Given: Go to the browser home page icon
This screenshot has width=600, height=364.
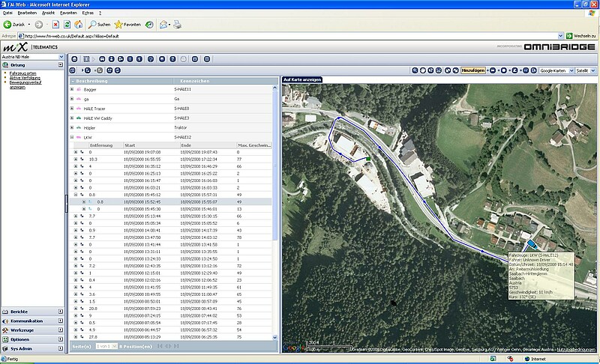Looking at the screenshot, I should (79, 25).
